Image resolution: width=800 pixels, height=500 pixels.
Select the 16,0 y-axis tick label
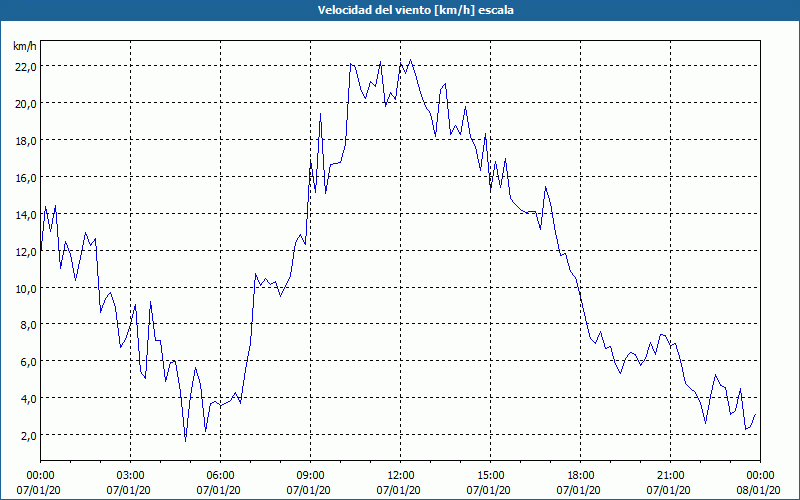pyautogui.click(x=25, y=177)
